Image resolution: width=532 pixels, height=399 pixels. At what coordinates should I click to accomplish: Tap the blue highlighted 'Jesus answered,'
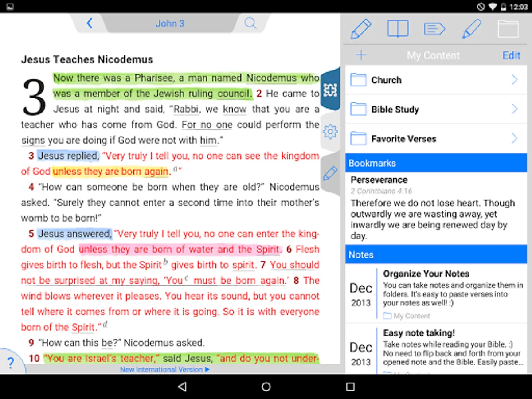click(74, 234)
